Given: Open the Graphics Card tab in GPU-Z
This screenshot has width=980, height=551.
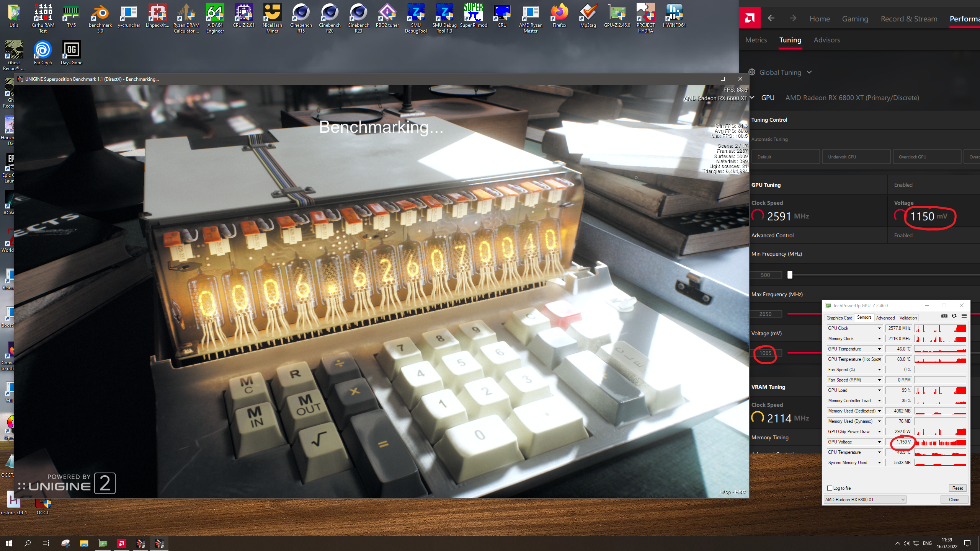Looking at the screenshot, I should pyautogui.click(x=839, y=318).
